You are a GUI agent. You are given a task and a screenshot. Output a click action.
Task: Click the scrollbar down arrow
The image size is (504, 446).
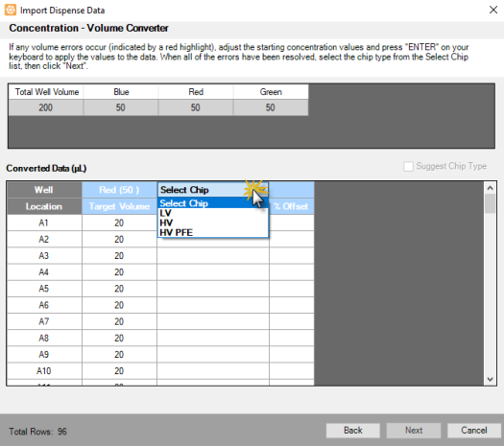click(490, 379)
